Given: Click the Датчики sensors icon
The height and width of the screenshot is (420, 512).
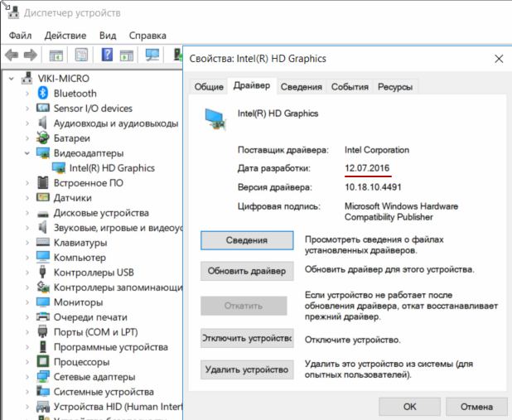Looking at the screenshot, I should [x=43, y=197].
